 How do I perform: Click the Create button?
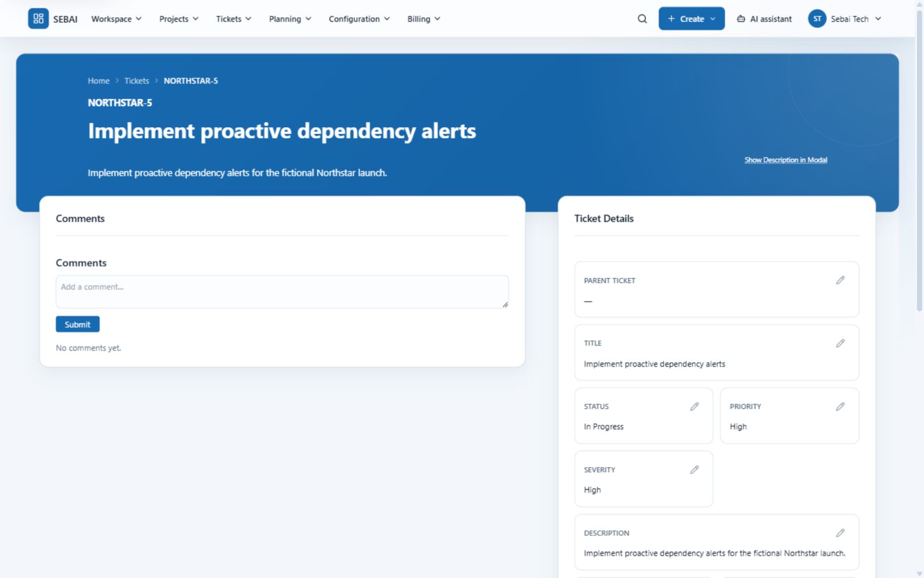691,19
